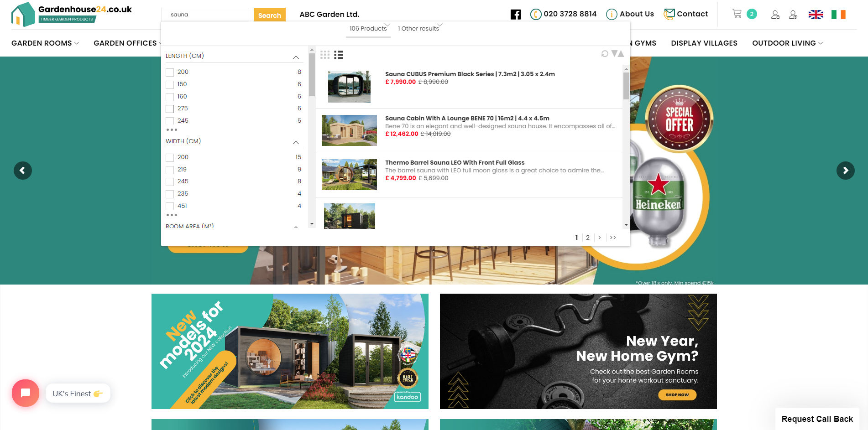Viewport: 868px width, 430px height.
Task: Switch to the UK flag site
Action: tap(816, 15)
